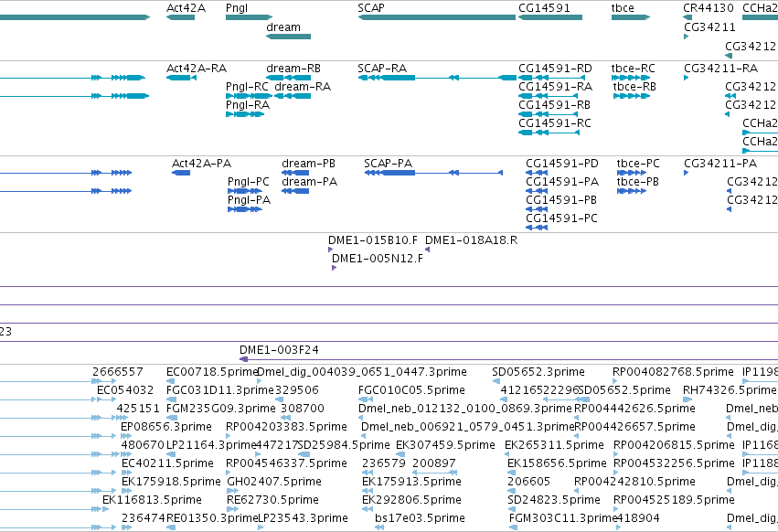
Task: Click the SD05652.3prime EST label
Action: click(538, 372)
